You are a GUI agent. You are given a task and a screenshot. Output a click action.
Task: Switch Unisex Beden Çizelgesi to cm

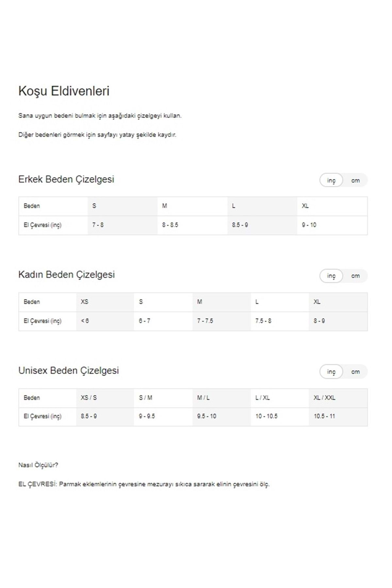[x=355, y=372]
